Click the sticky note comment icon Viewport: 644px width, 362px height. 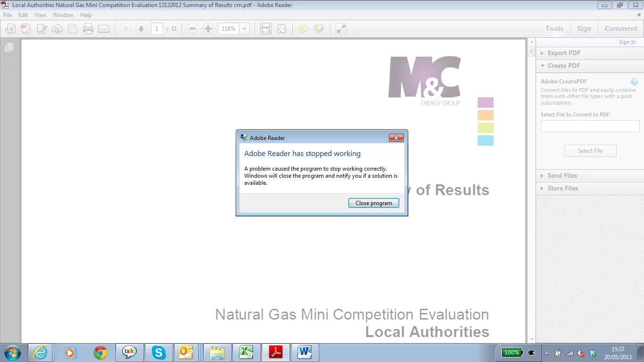(304, 29)
